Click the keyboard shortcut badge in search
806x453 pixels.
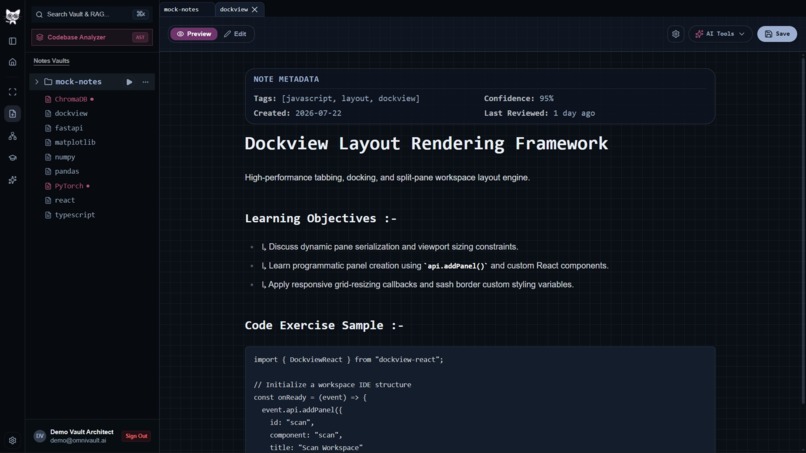tap(140, 14)
